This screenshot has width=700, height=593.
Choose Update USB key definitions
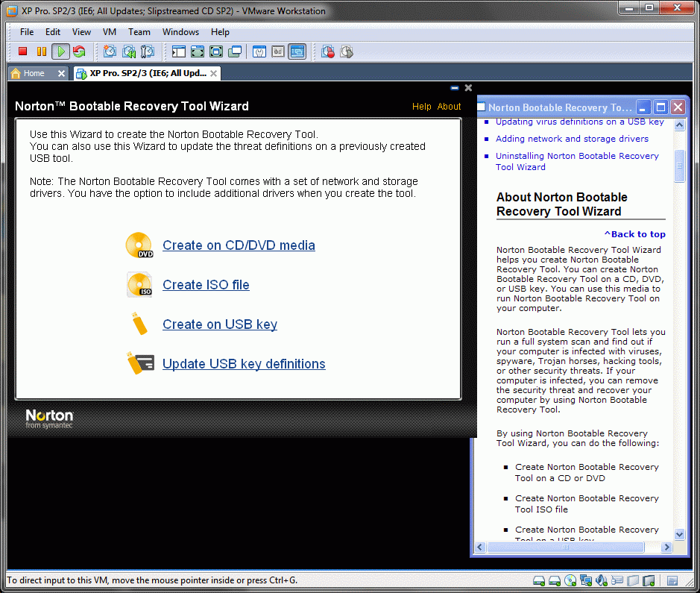click(244, 364)
